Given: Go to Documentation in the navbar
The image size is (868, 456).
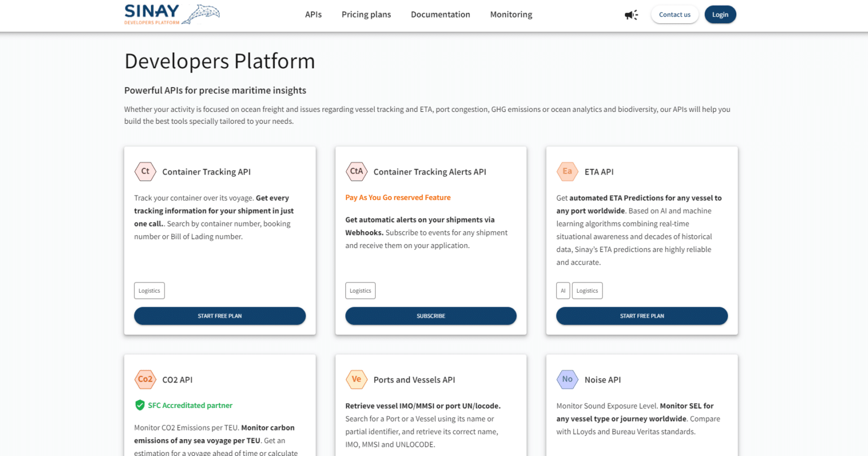Looking at the screenshot, I should point(440,15).
